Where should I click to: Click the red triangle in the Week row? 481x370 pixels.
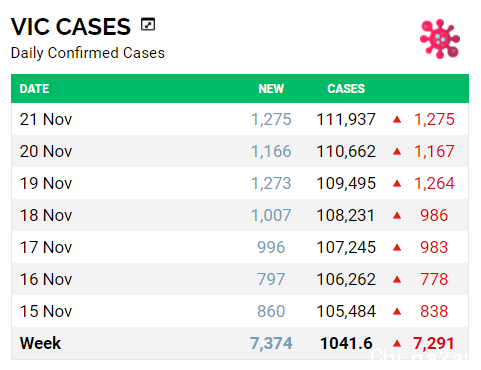click(397, 343)
